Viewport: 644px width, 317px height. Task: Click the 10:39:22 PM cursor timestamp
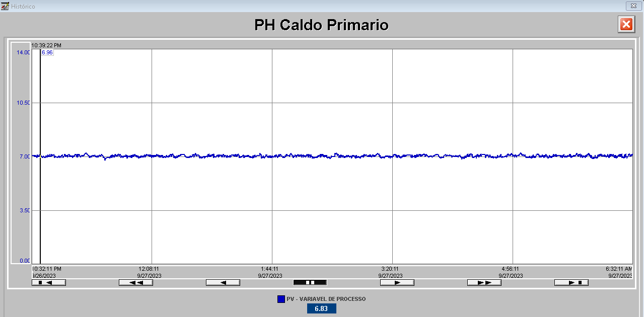[46, 45]
